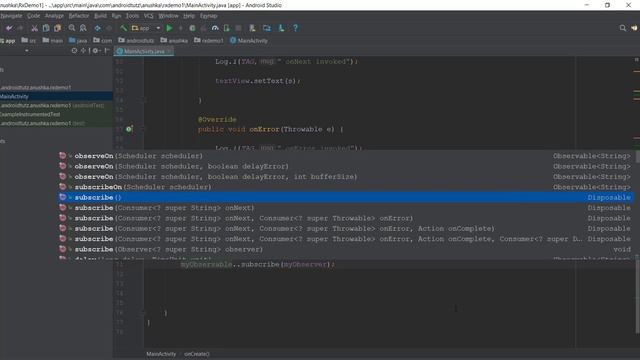Click the green hammer Make Project icon

coord(123,28)
